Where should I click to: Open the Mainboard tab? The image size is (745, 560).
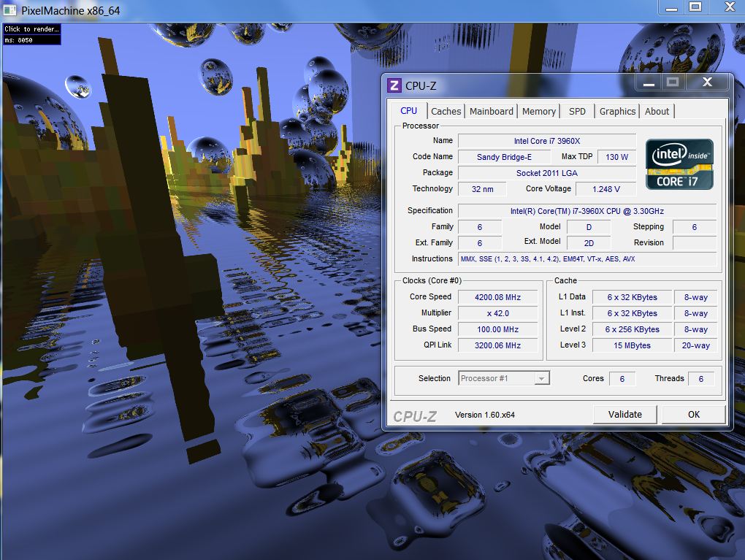click(x=491, y=112)
